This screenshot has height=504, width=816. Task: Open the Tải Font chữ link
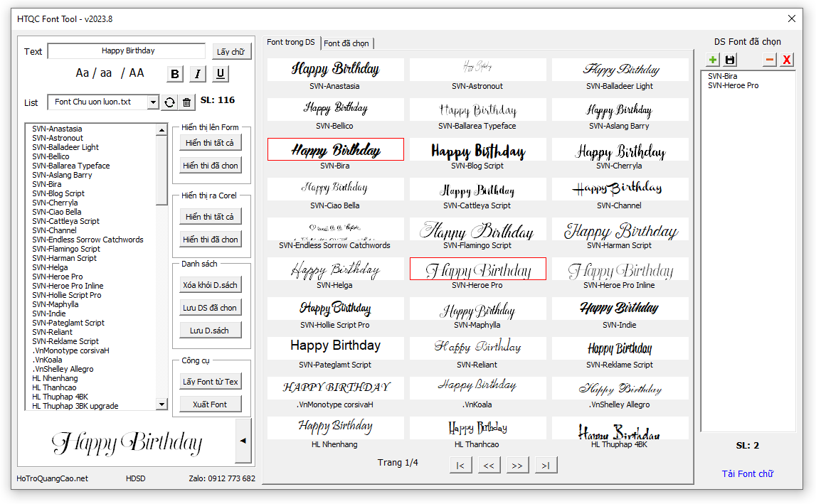[x=747, y=473]
